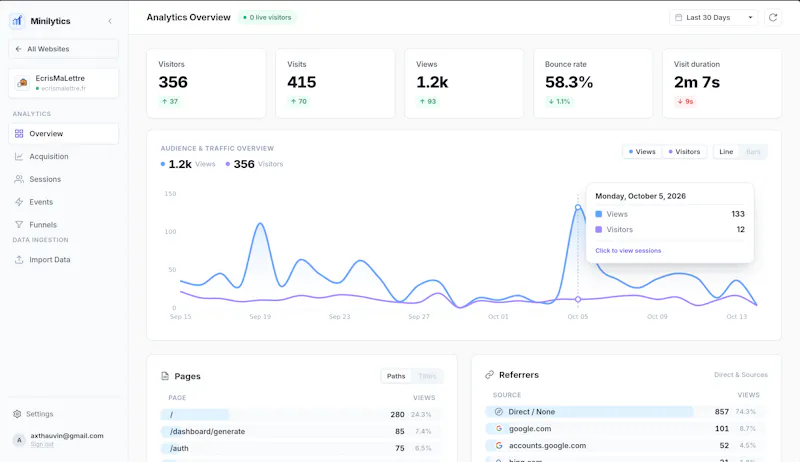
Task: Go back to All Websites
Action: (x=64, y=49)
